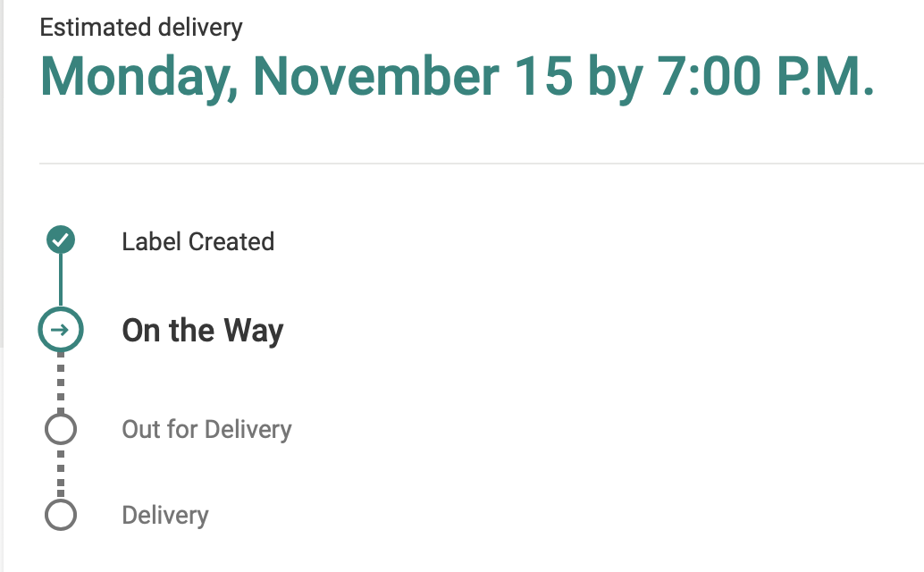The image size is (924, 572).
Task: Select the empty circle beside Out for Delivery
Action: pyautogui.click(x=60, y=429)
